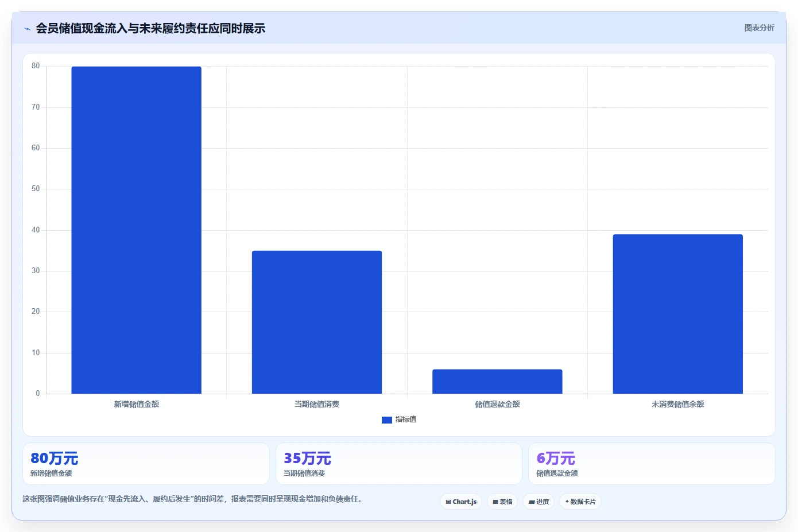Click the 新增储值金额 x-axis label
The width and height of the screenshot is (798, 532).
pos(136,405)
